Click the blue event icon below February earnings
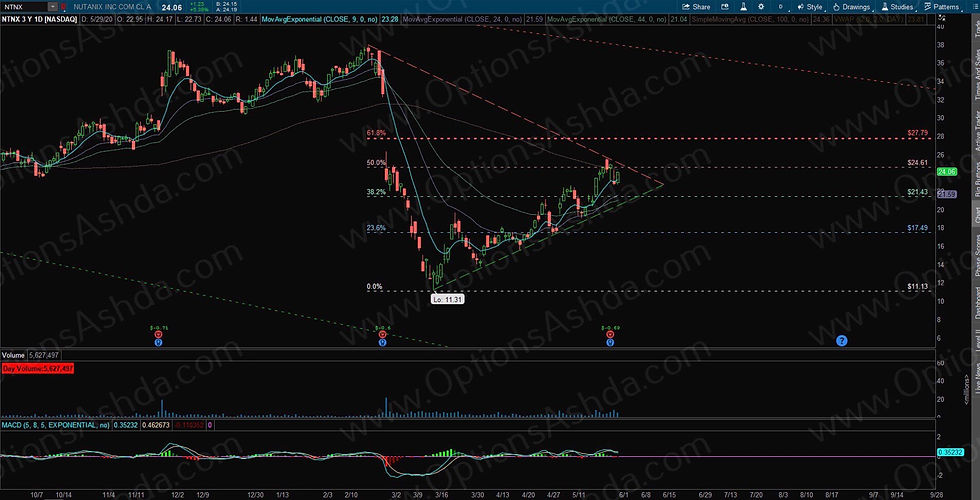 382,342
